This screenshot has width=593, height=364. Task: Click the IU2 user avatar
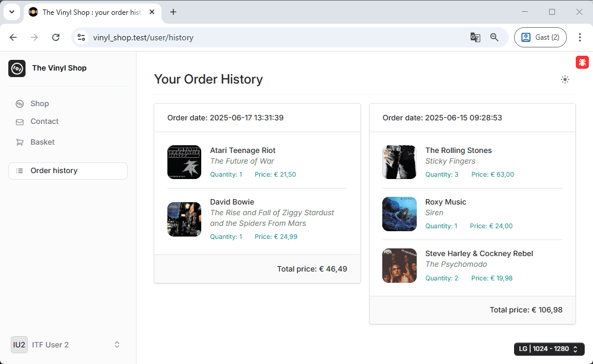point(19,345)
